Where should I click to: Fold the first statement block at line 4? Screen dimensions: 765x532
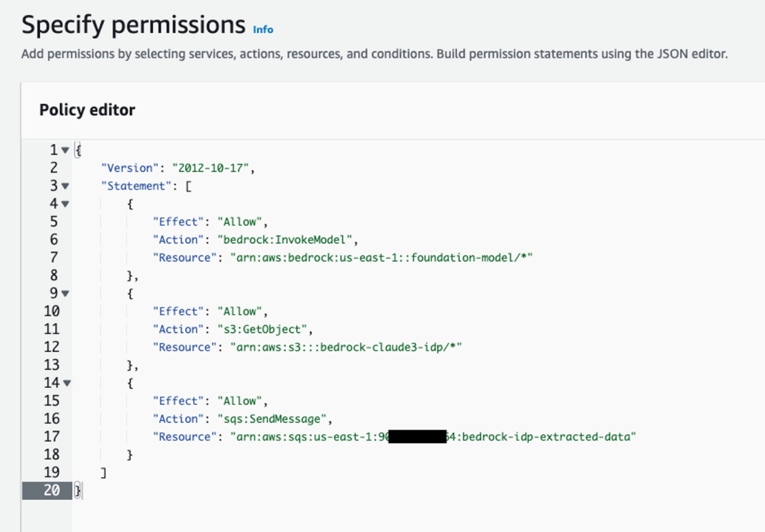pos(65,203)
